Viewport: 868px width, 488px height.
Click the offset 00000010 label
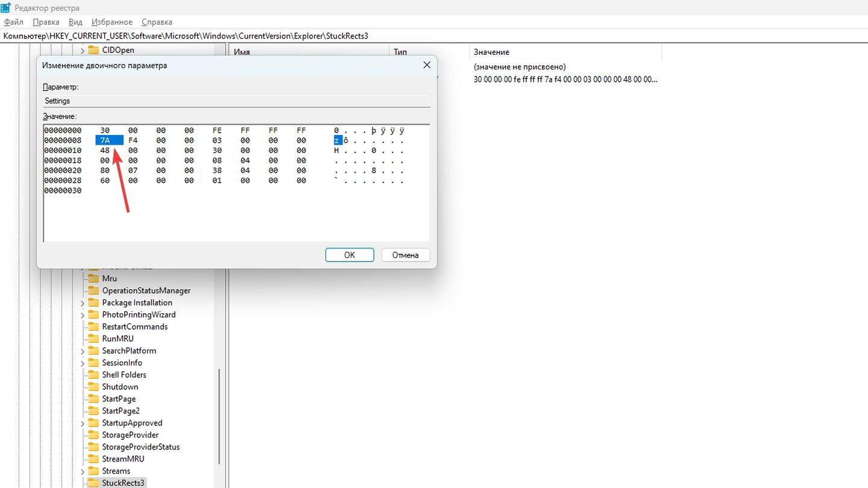[x=63, y=151]
